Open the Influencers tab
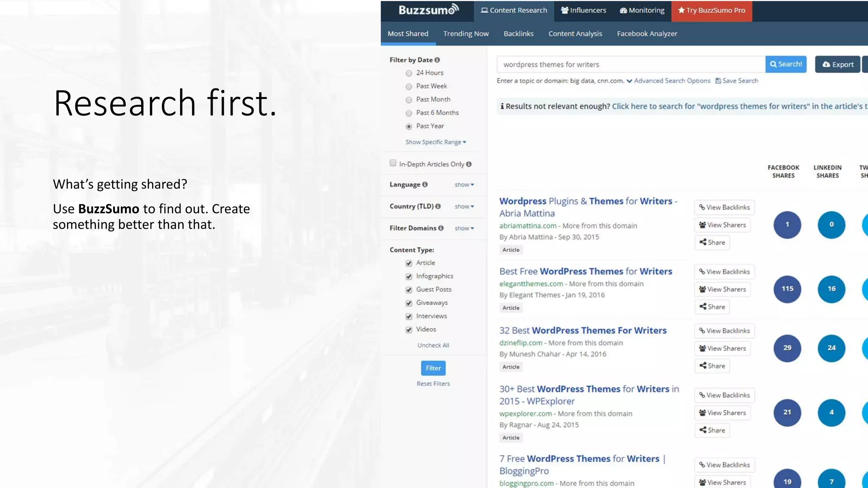This screenshot has width=868, height=488. (x=583, y=11)
